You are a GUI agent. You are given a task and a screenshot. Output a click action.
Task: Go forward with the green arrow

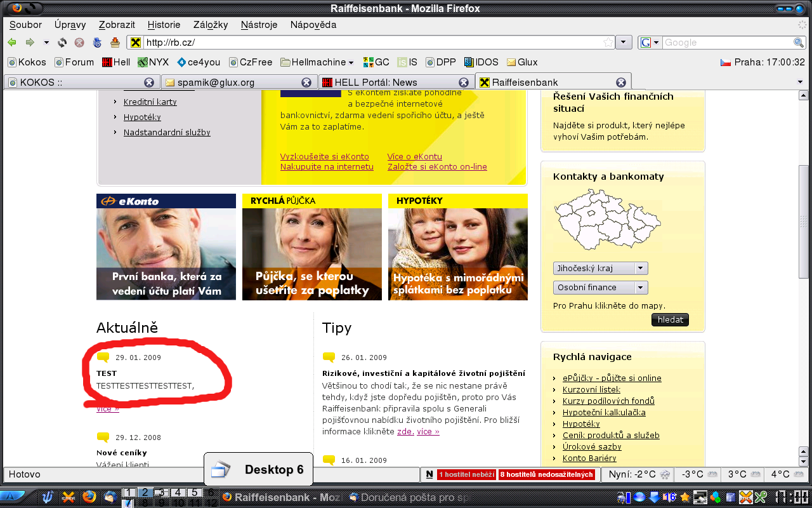pos(29,43)
